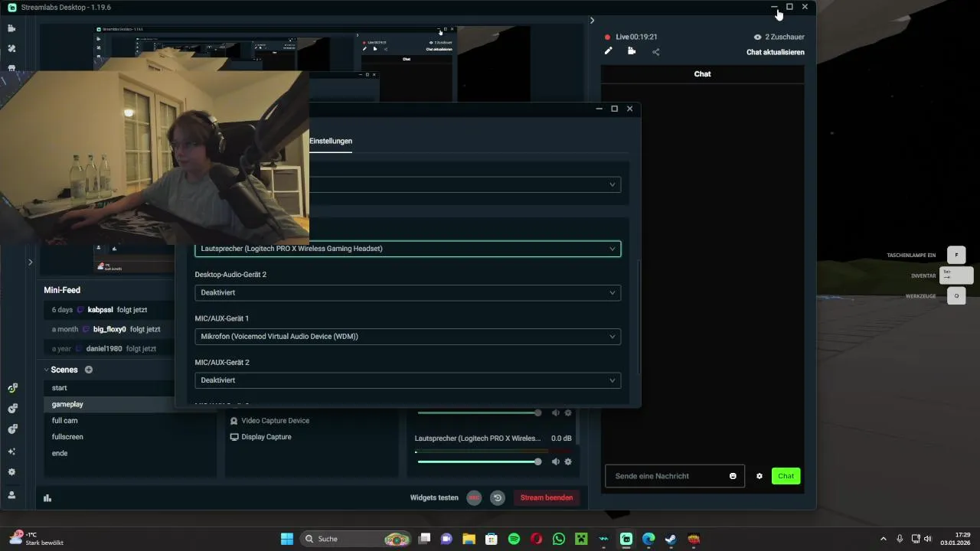Click Stream beenden to end stream
This screenshot has width=980, height=551.
coord(547,497)
